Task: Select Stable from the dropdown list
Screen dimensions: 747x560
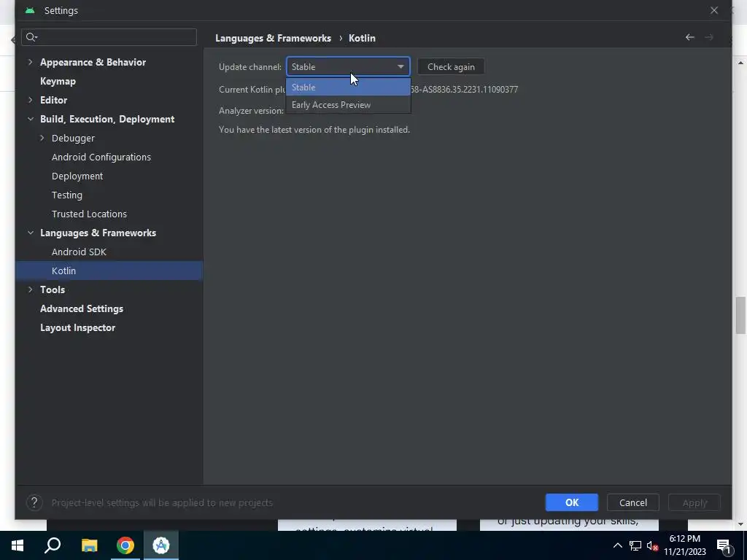Action: [x=348, y=87]
